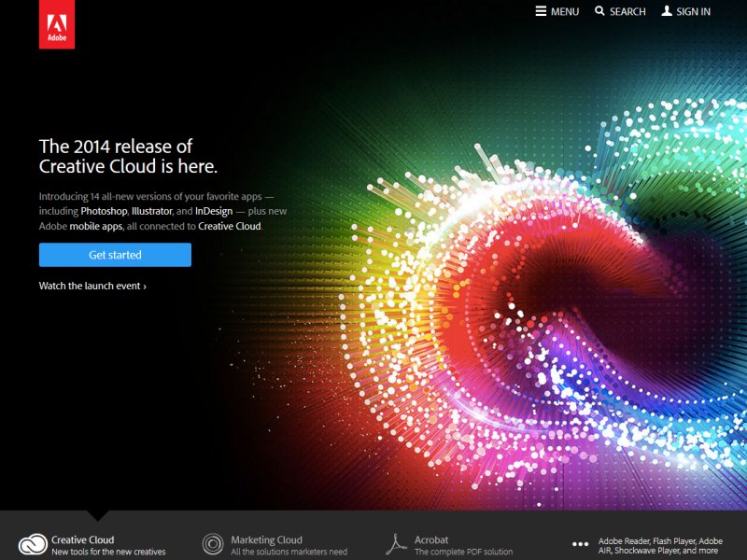Screen dimensions: 747x560
Task: Open the MENU text label
Action: (x=565, y=11)
